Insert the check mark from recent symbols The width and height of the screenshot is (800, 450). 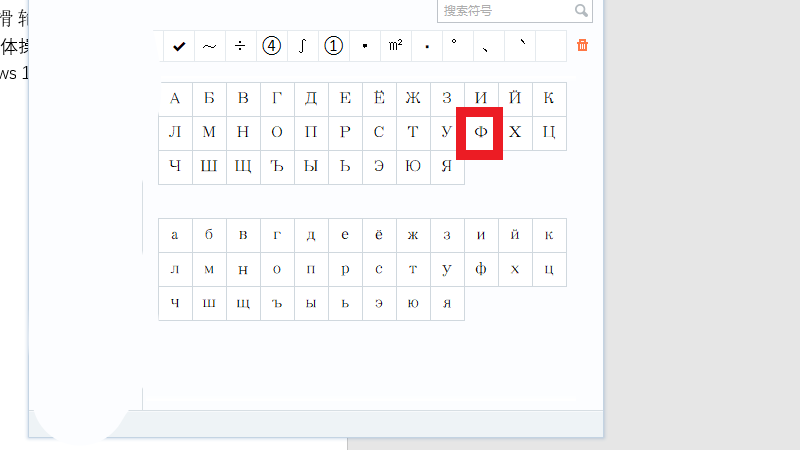179,46
